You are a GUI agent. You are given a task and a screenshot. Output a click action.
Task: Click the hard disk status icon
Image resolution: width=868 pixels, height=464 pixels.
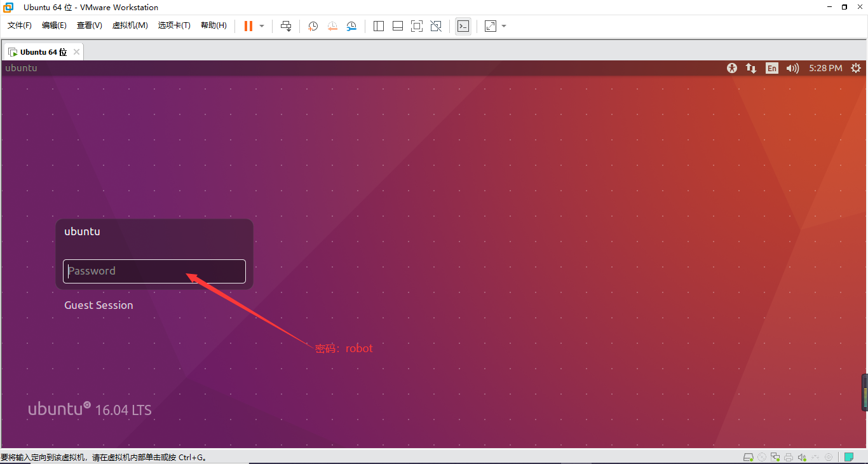[x=749, y=457]
